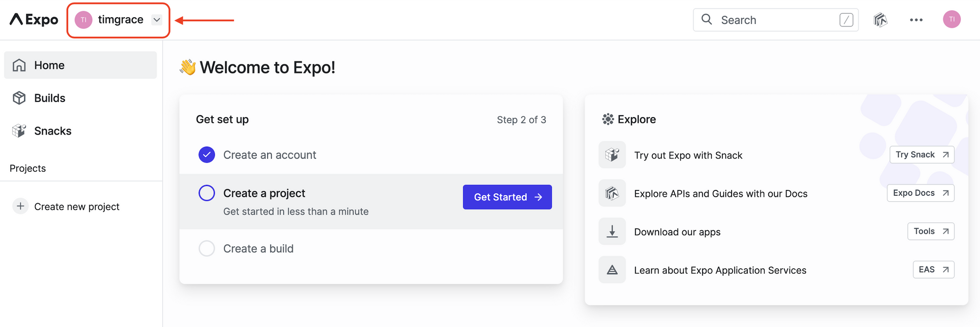Click the Get Started button
Image resolution: width=980 pixels, height=327 pixels.
pyautogui.click(x=507, y=197)
